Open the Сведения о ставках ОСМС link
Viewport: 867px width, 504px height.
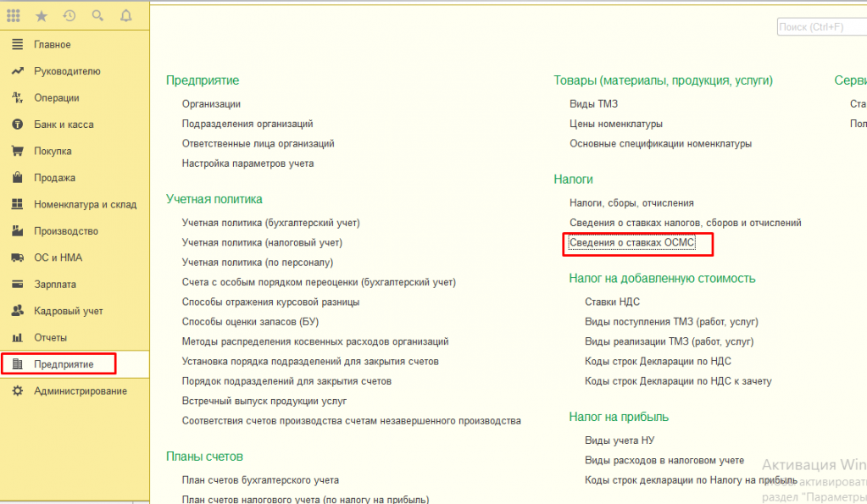tap(631, 244)
